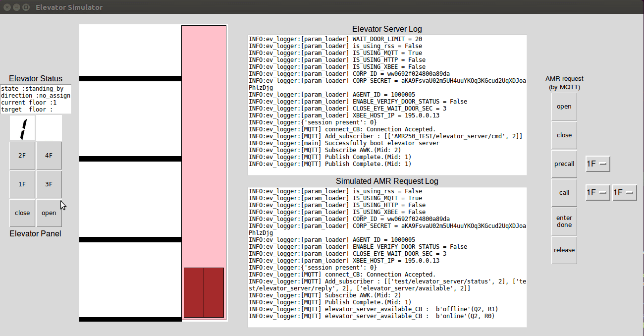
Task: Click the Elevator Panel open door button
Action: point(49,213)
